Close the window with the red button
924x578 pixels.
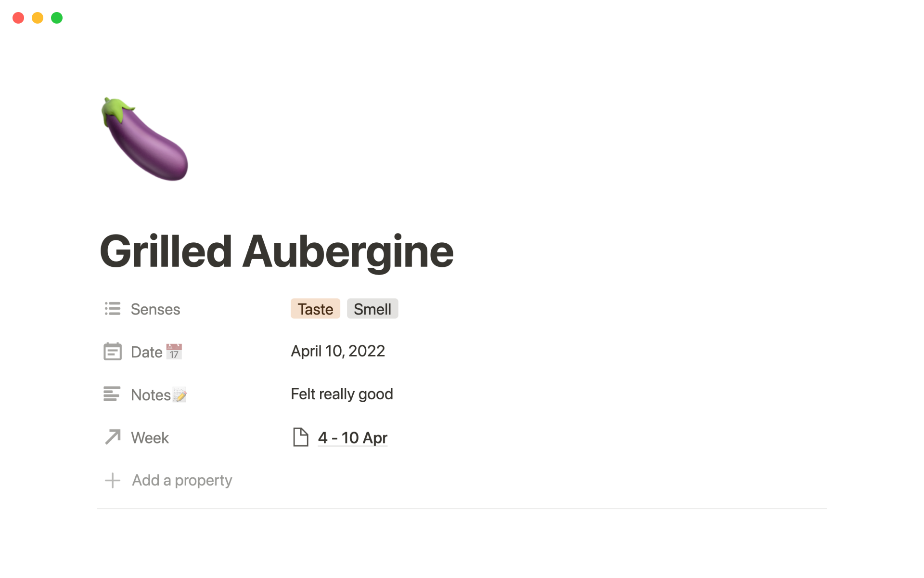coord(18,18)
